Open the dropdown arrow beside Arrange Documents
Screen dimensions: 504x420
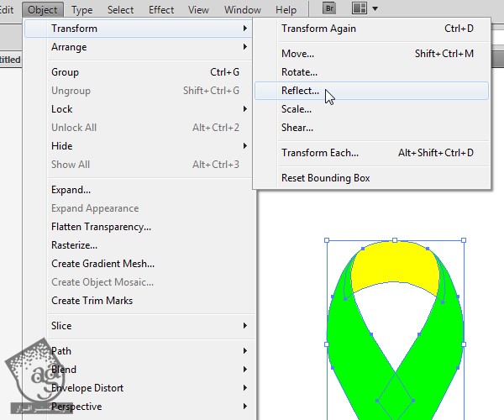(375, 9)
